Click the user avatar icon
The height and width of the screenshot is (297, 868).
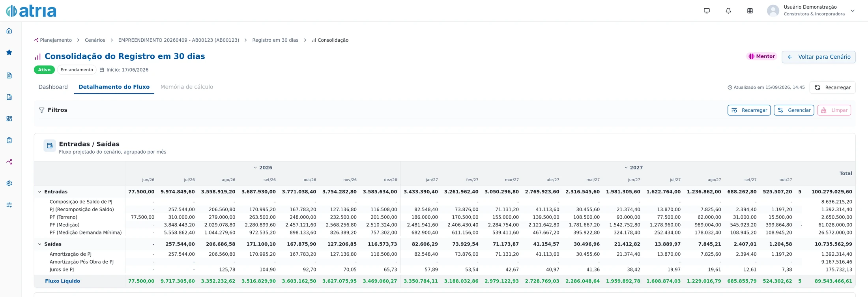[773, 11]
